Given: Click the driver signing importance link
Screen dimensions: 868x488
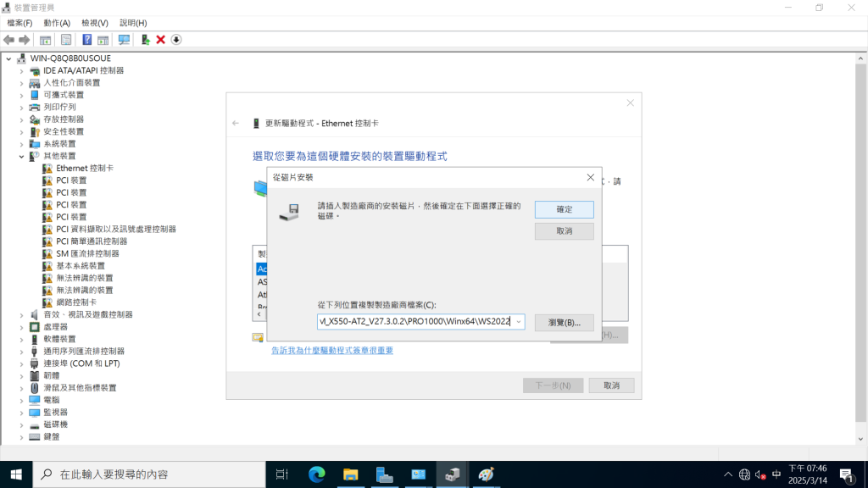Looking at the screenshot, I should (x=331, y=350).
